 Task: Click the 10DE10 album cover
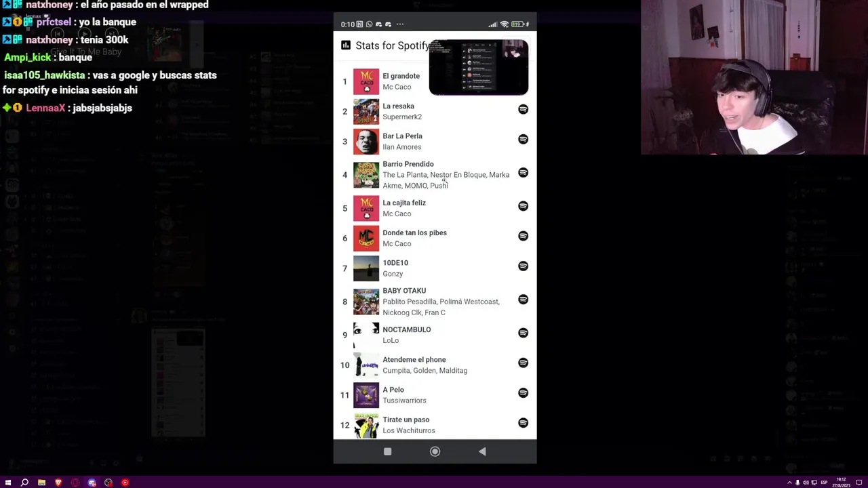(366, 268)
